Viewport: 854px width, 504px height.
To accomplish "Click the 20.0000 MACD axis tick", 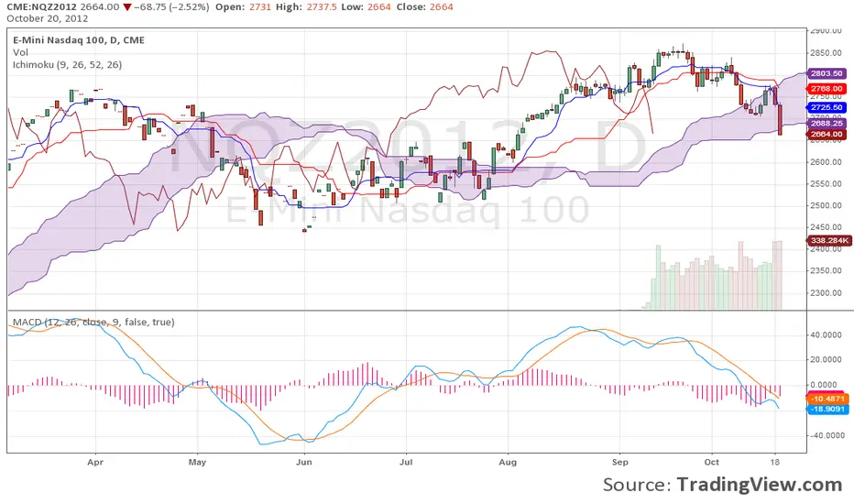I will click(827, 359).
